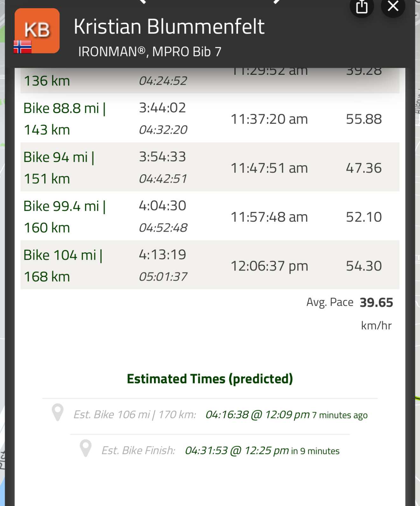Tap the Avg. Pace 39.65 value
The width and height of the screenshot is (420, 506).
pos(376,302)
